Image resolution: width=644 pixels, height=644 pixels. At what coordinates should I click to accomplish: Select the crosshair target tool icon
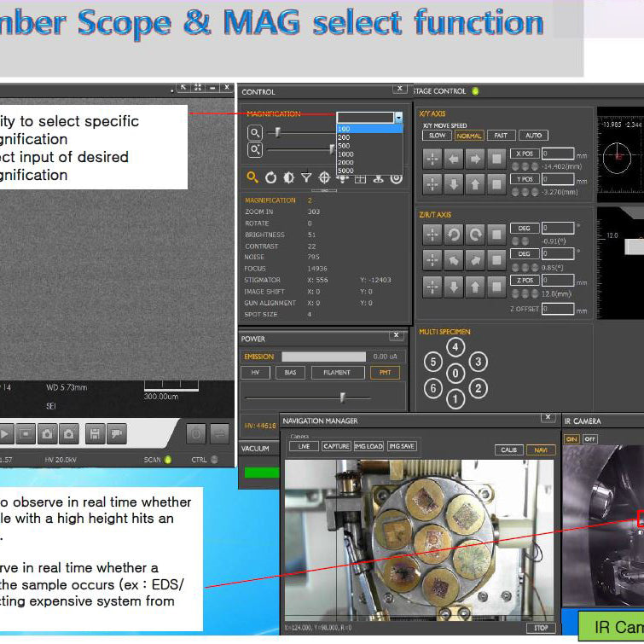tap(324, 177)
